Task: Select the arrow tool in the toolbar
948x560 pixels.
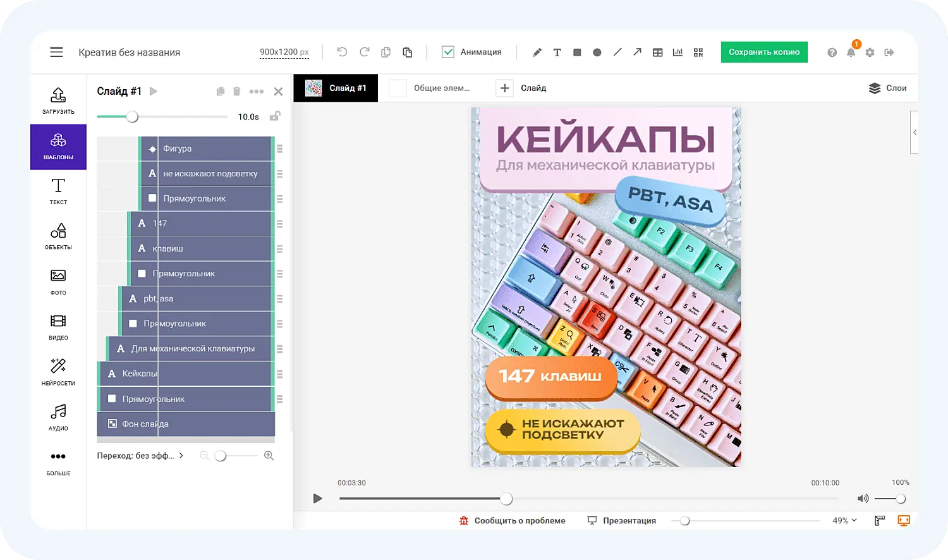Action: [637, 52]
